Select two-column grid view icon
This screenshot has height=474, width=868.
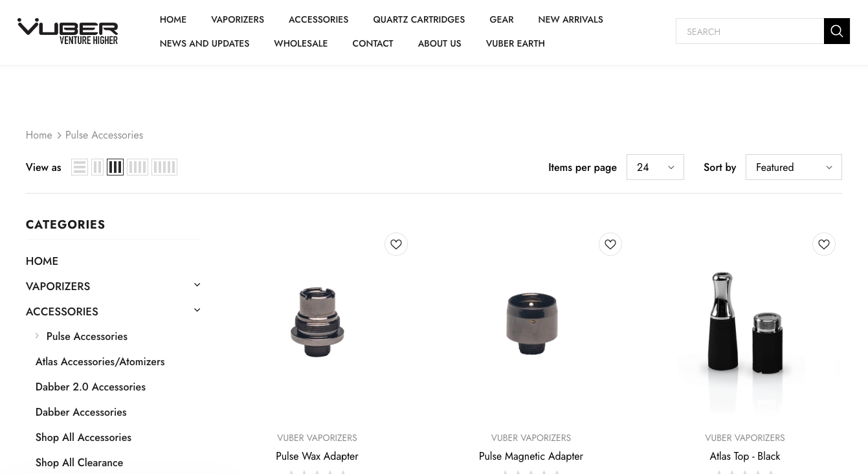(97, 167)
